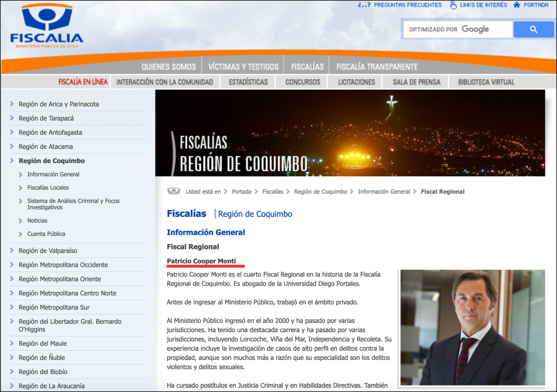Open the Concursos section
Screen dimensions: 557x392
[x=302, y=82]
